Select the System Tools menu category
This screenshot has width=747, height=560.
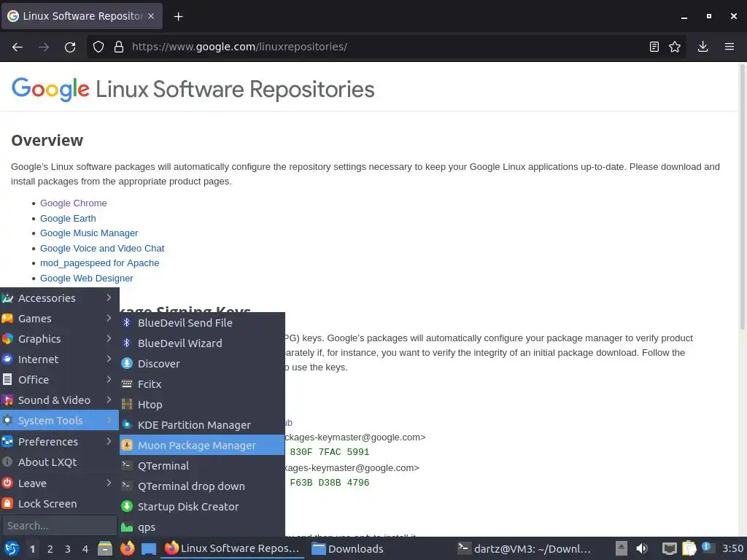[60, 421]
